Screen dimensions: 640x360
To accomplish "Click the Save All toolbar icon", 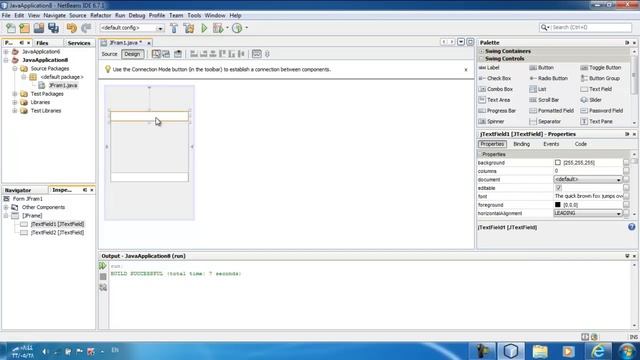I will click(x=53, y=28).
